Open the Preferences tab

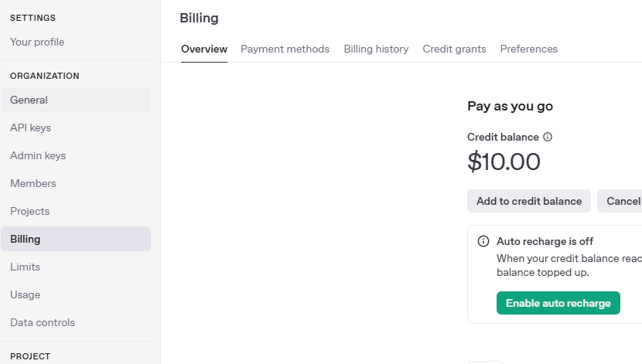528,49
